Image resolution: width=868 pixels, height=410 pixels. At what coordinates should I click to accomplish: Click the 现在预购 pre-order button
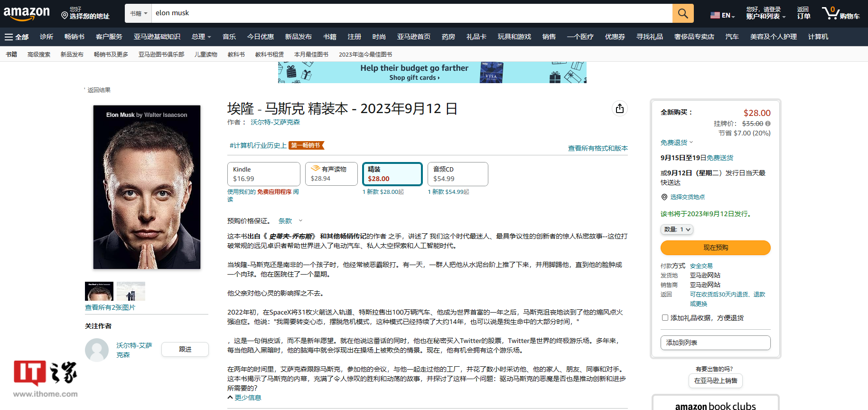pyautogui.click(x=715, y=248)
